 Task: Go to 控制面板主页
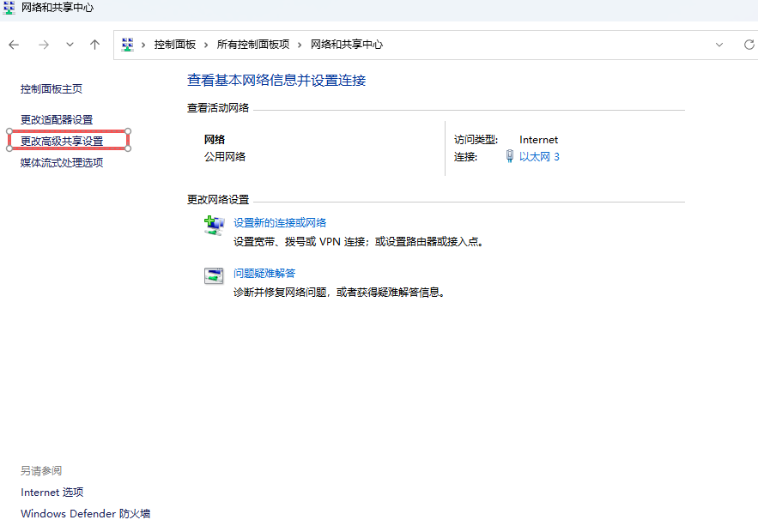point(52,88)
